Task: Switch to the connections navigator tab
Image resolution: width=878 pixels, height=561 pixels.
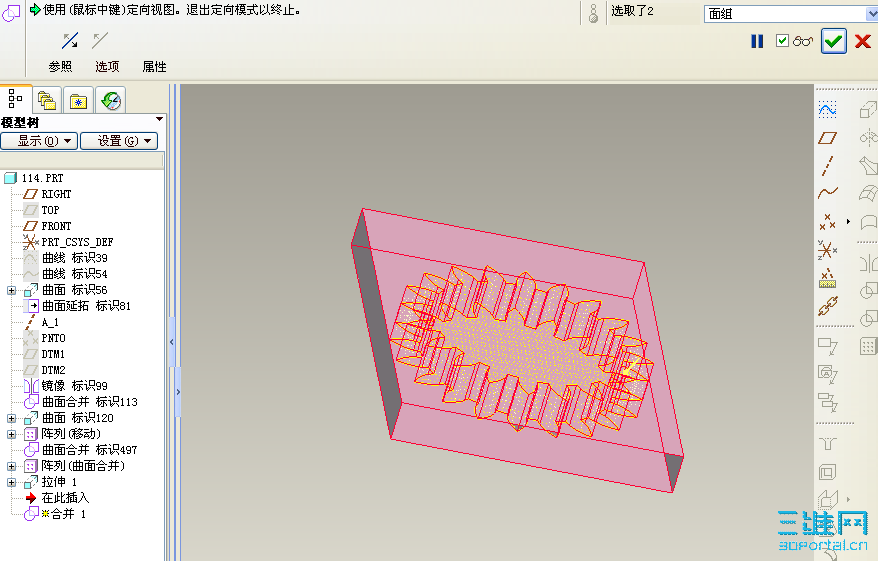Action: pyautogui.click(x=111, y=101)
